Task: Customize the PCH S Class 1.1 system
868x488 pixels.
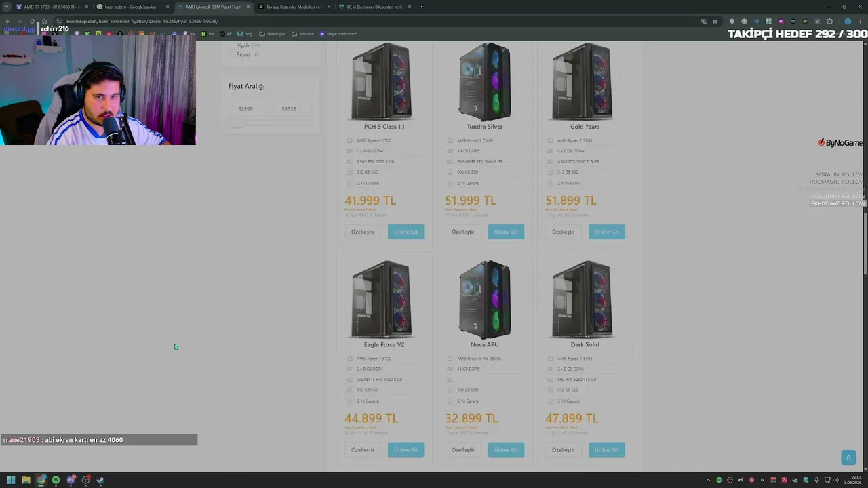Action: coord(363,232)
